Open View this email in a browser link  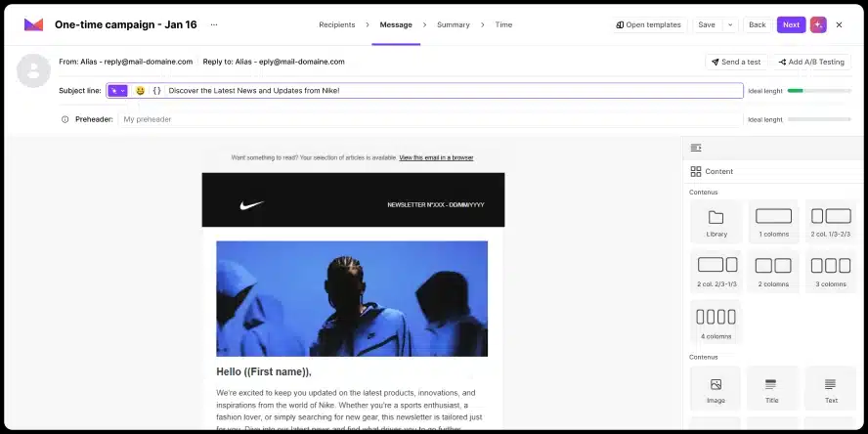coord(436,157)
